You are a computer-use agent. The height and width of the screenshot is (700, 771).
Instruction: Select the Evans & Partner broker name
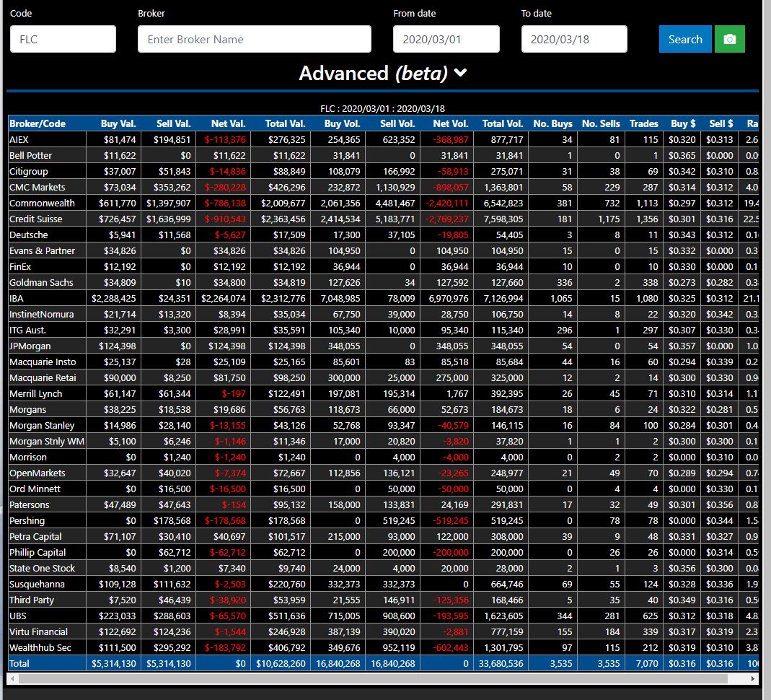point(43,251)
